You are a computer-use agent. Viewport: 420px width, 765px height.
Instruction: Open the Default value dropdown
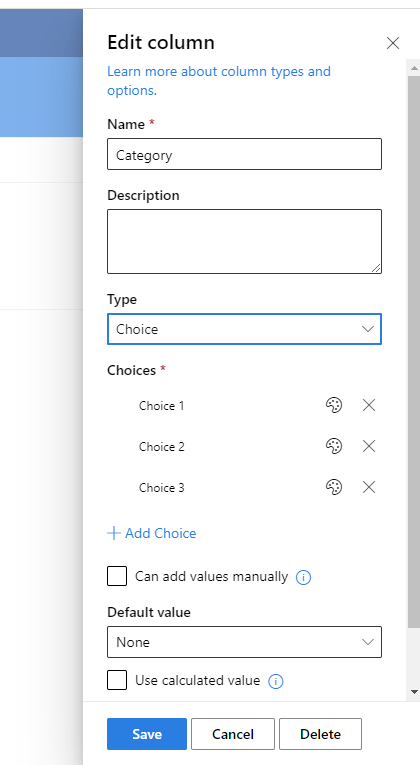[244, 642]
